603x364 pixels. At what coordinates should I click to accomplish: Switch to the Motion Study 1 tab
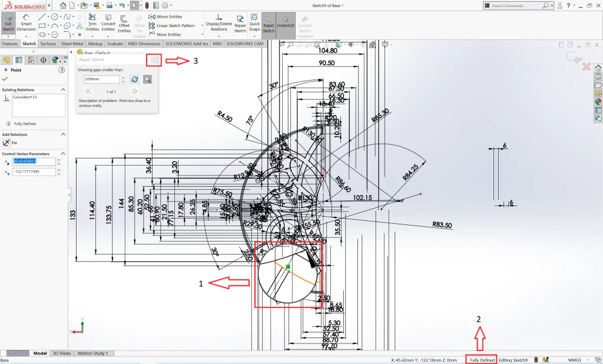coord(92,353)
